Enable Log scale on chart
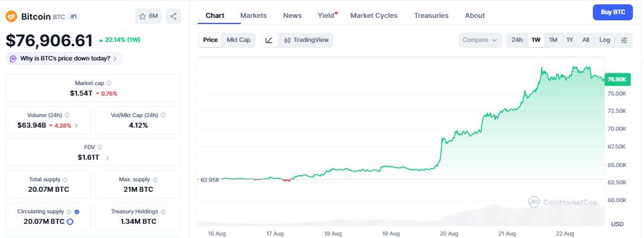This screenshot has width=644, height=238. pyautogui.click(x=605, y=40)
